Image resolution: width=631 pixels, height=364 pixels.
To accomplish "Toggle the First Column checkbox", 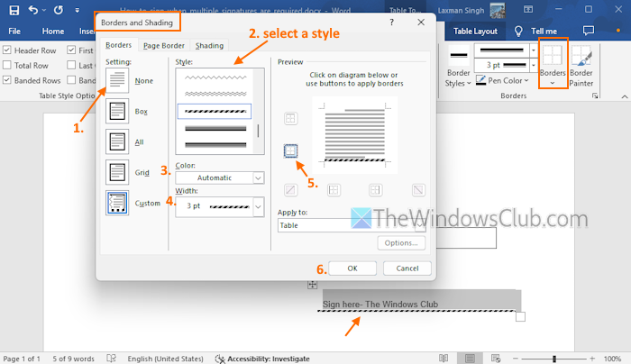I will click(x=71, y=50).
